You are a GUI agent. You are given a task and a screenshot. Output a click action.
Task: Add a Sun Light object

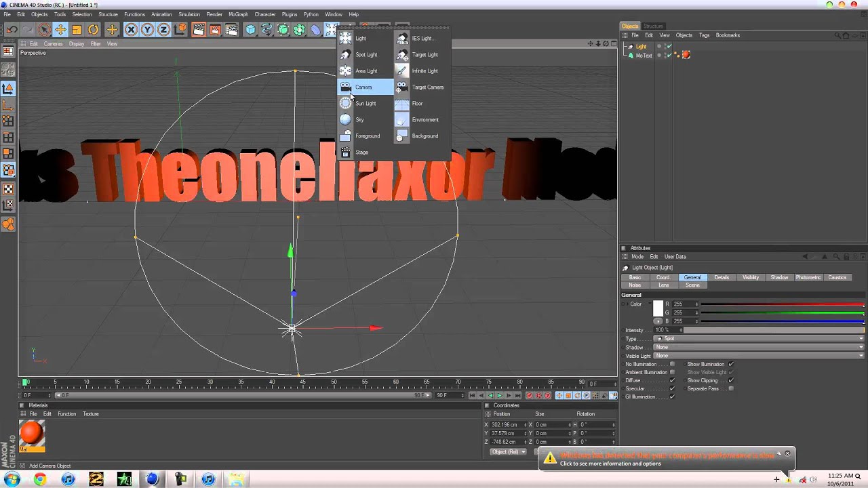coord(365,103)
